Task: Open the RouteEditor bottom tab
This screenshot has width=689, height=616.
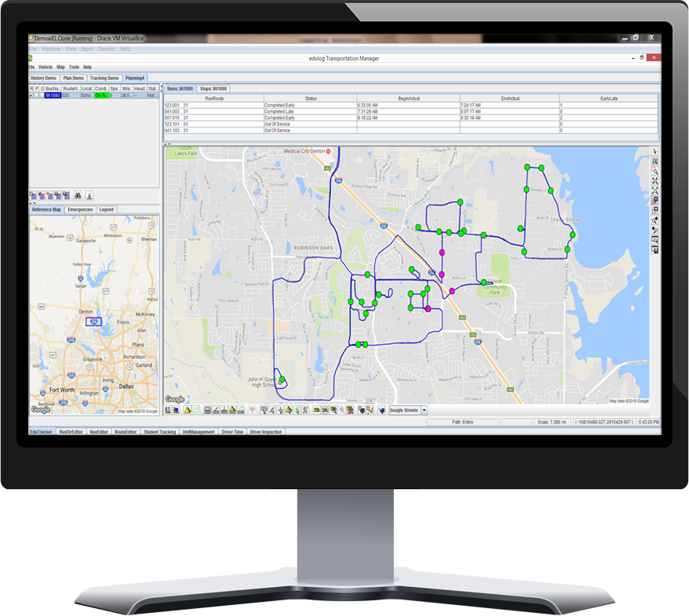Action: (126, 432)
